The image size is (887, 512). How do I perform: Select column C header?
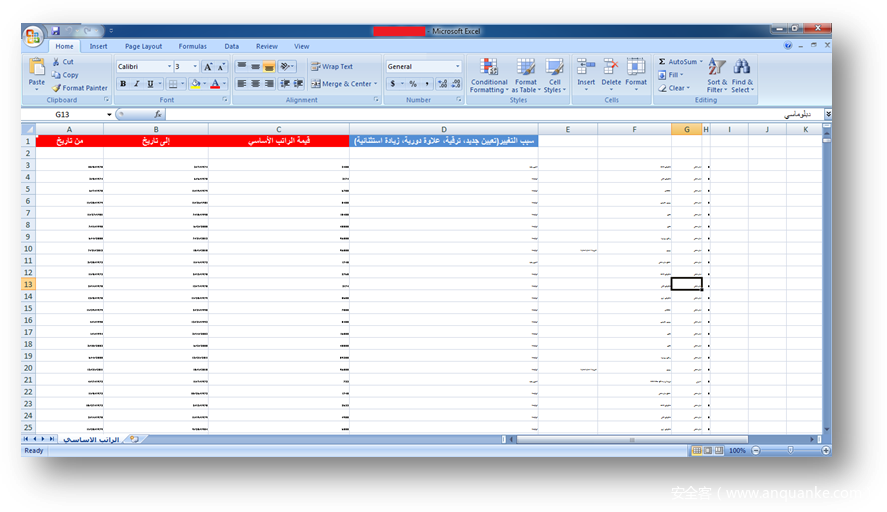coord(278,130)
